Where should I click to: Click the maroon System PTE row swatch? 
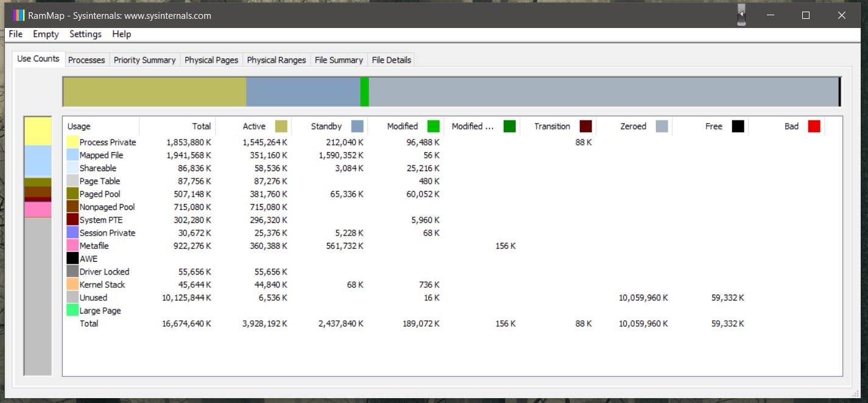point(72,220)
